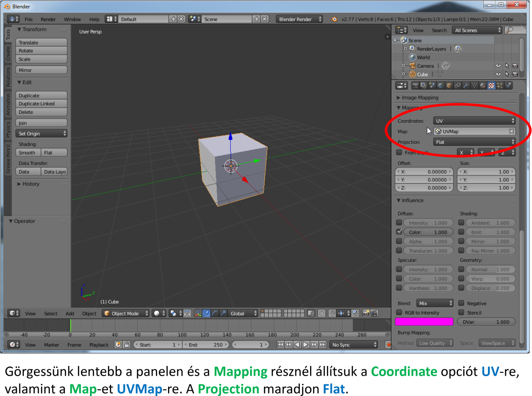The image size is (532, 396).
Task: Switch to the Physics sidebar tab
Action: 8,129
